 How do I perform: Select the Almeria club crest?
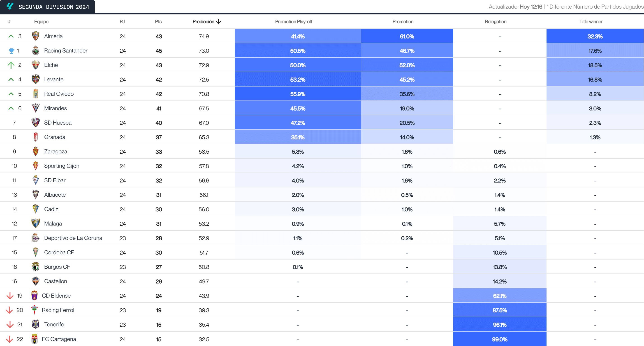pyautogui.click(x=36, y=36)
